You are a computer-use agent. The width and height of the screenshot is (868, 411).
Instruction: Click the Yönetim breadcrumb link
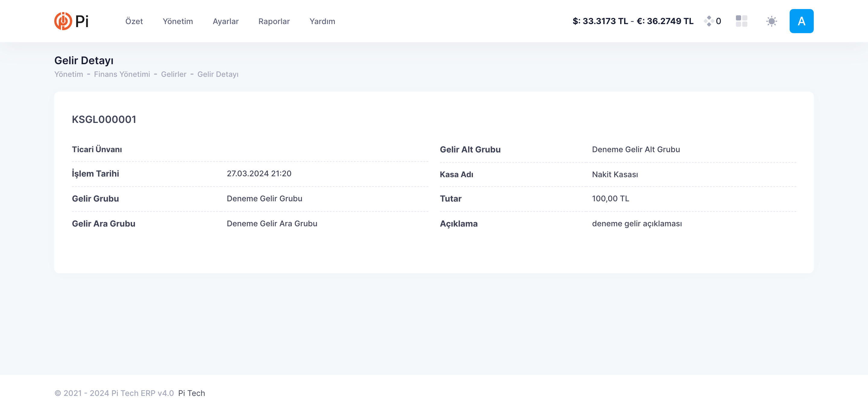point(68,74)
